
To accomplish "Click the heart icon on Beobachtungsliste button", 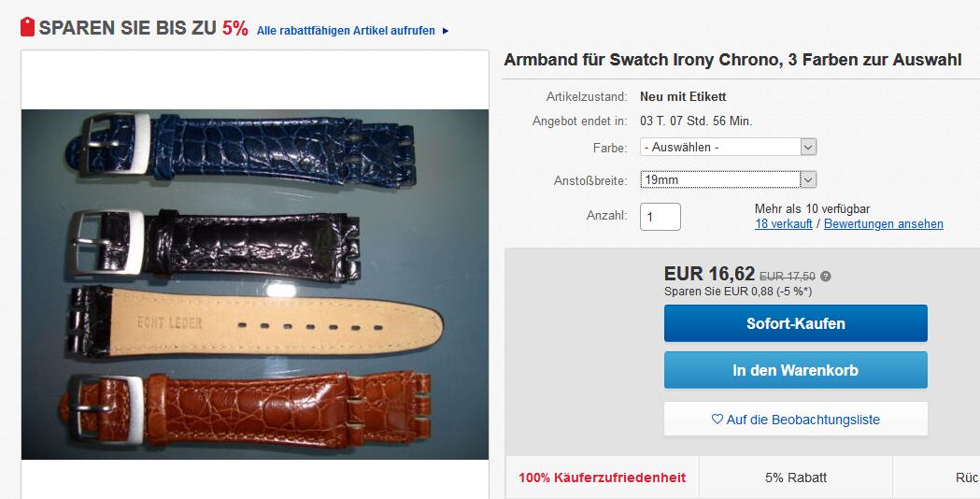I will [717, 420].
